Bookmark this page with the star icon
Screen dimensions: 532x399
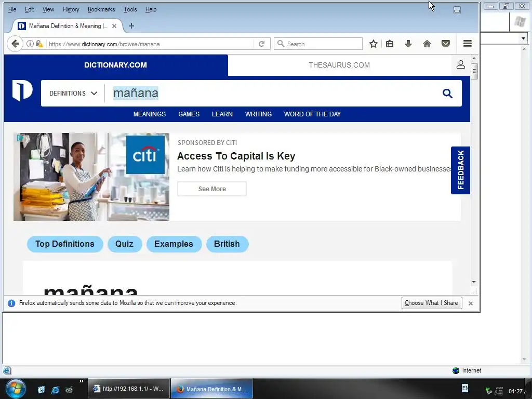[x=374, y=44]
